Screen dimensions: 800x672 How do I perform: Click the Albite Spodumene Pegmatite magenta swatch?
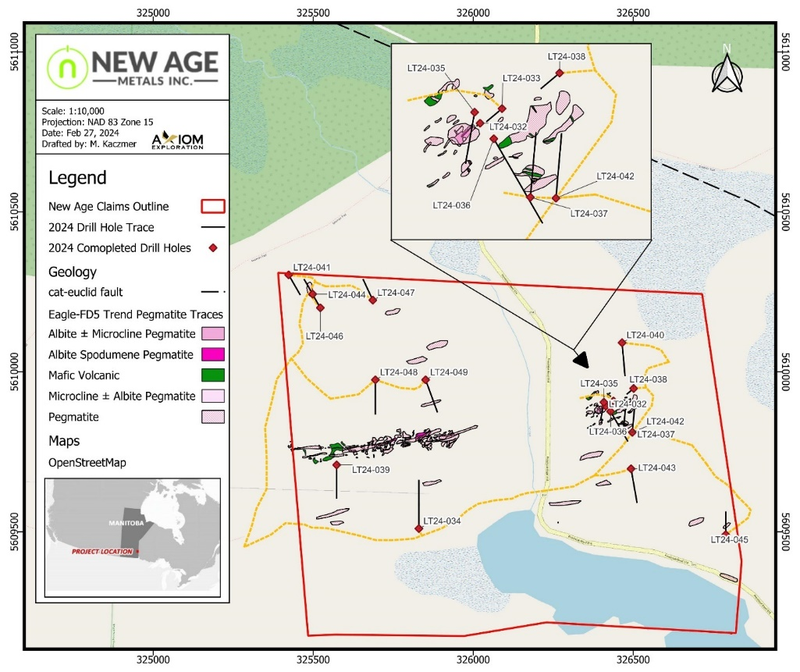click(x=213, y=354)
